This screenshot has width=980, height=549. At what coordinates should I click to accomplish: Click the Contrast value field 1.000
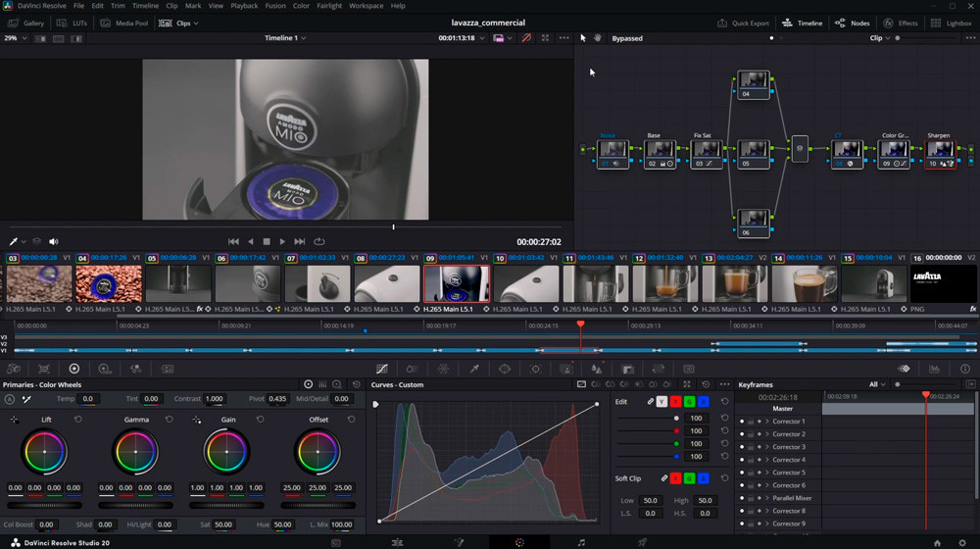tap(214, 399)
